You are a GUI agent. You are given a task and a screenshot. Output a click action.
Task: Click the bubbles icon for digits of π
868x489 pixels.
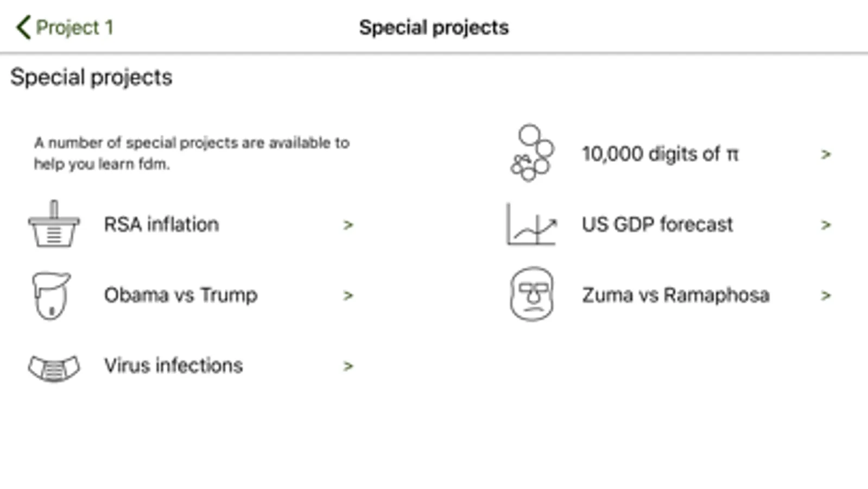531,153
